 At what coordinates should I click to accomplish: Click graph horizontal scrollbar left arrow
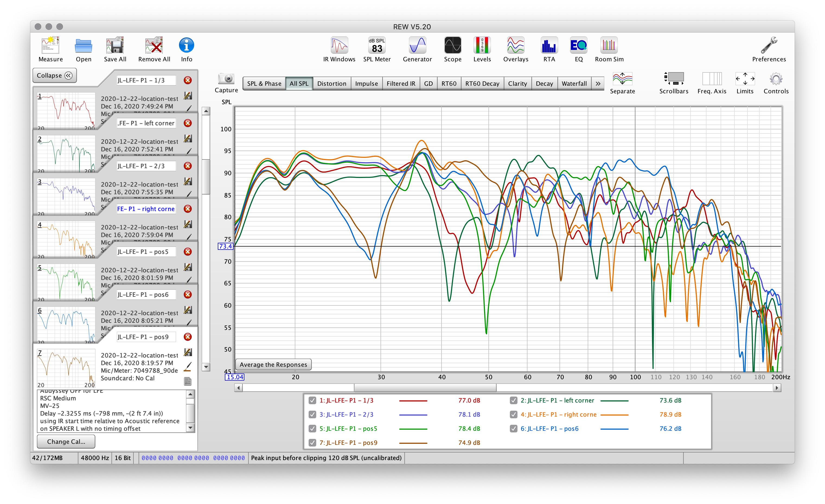pyautogui.click(x=238, y=388)
